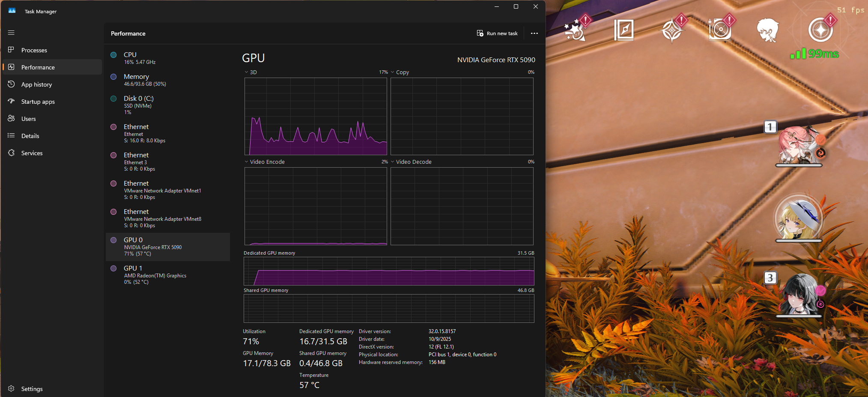
Task: Select VMware Network Adapter VMnet1 entry
Action: coord(168,190)
